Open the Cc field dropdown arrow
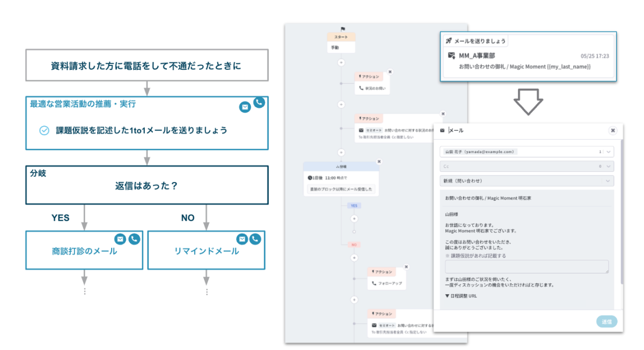644x350 pixels. point(609,166)
